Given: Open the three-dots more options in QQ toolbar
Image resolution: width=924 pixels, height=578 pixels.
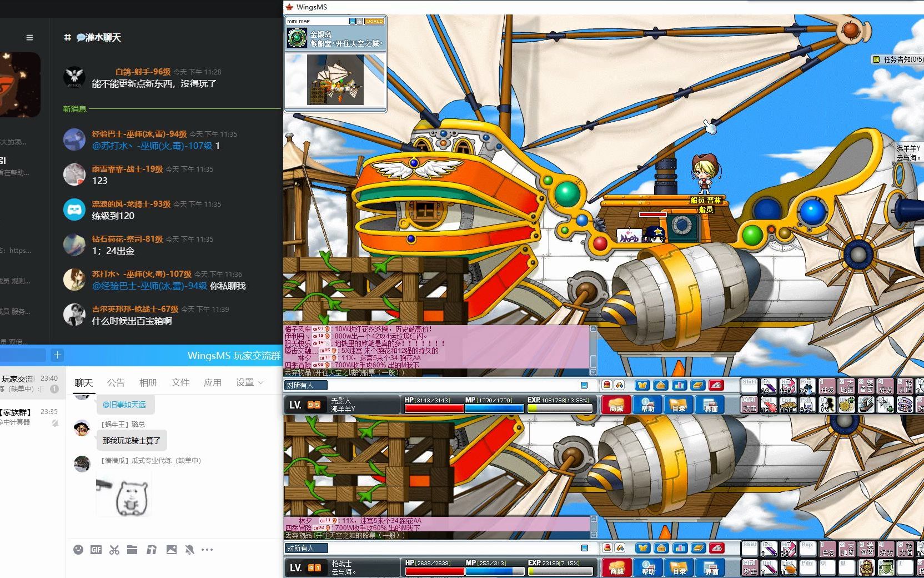Looking at the screenshot, I should (x=207, y=550).
